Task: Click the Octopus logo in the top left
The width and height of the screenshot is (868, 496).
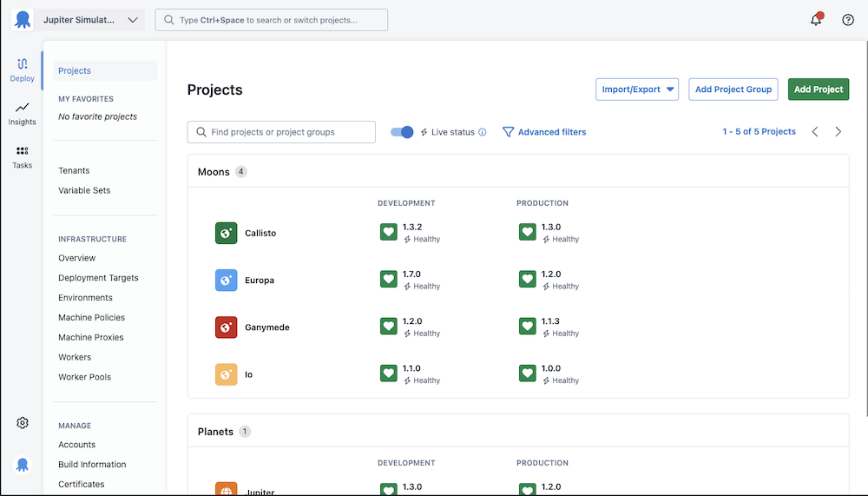Action: tap(23, 20)
